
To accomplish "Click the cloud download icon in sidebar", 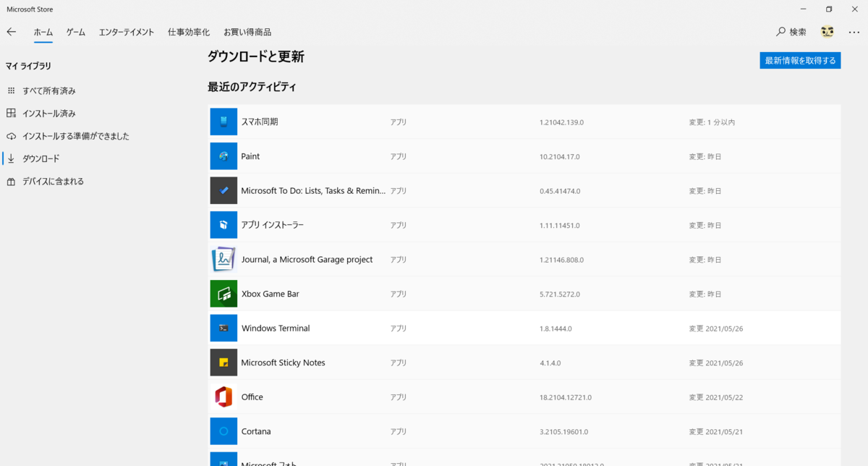I will (11, 136).
